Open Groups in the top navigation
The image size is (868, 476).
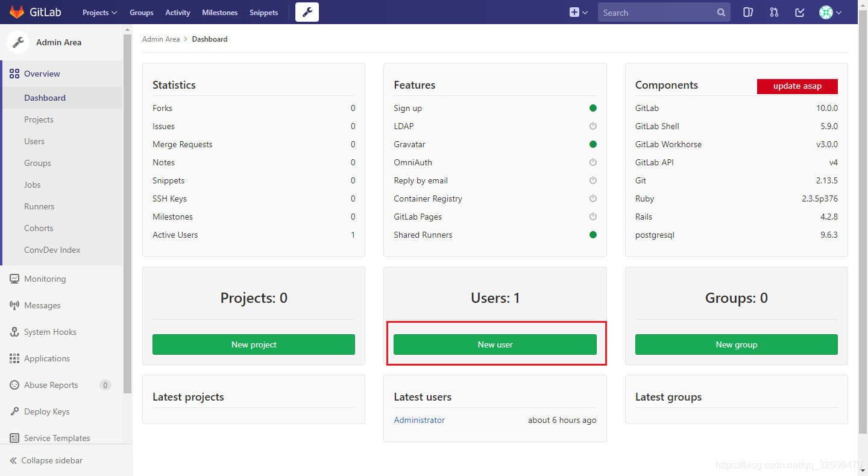[142, 12]
